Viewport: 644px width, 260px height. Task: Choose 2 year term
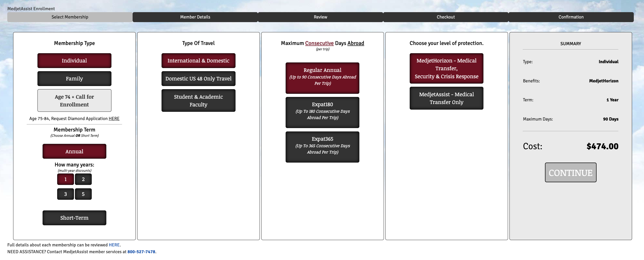tap(83, 179)
